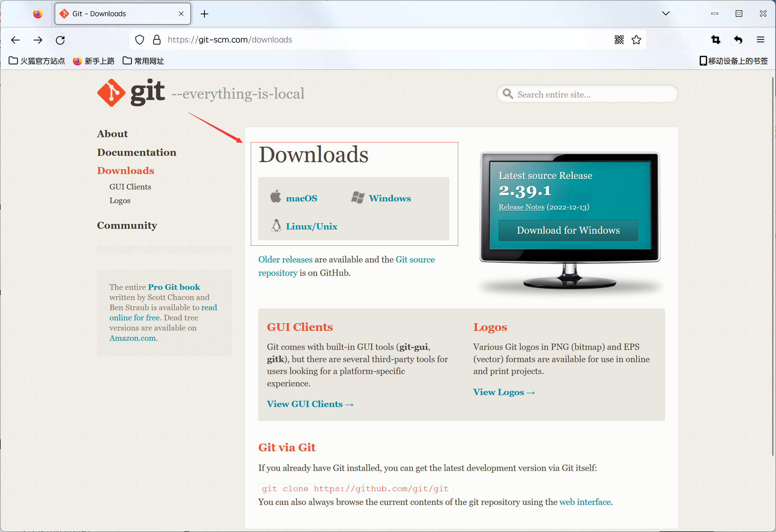Click the undo arrow toolbar icon
This screenshot has width=776, height=532.
[x=738, y=40]
